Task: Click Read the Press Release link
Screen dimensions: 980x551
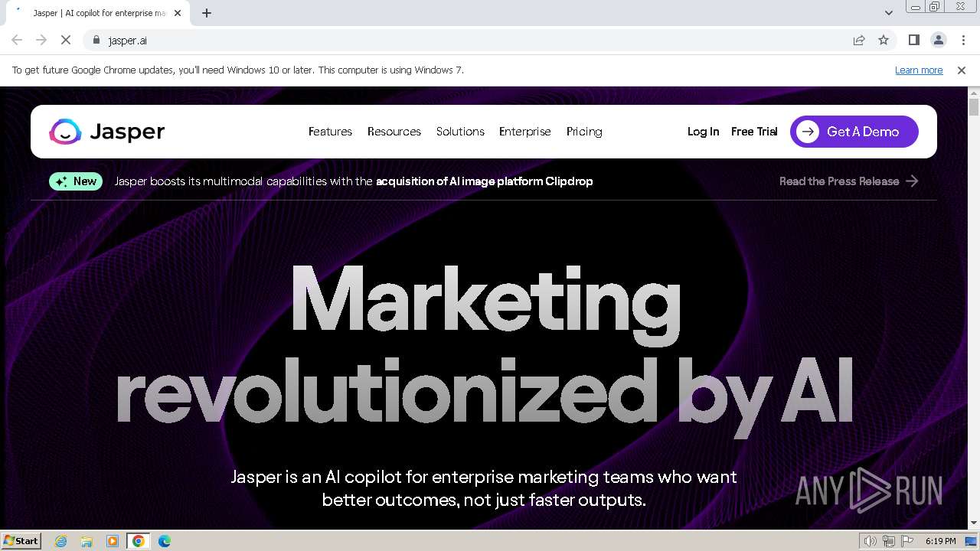Action: pos(839,181)
